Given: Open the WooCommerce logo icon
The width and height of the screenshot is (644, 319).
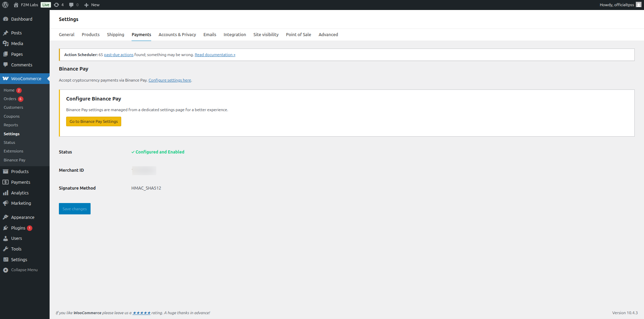Looking at the screenshot, I should pyautogui.click(x=6, y=79).
